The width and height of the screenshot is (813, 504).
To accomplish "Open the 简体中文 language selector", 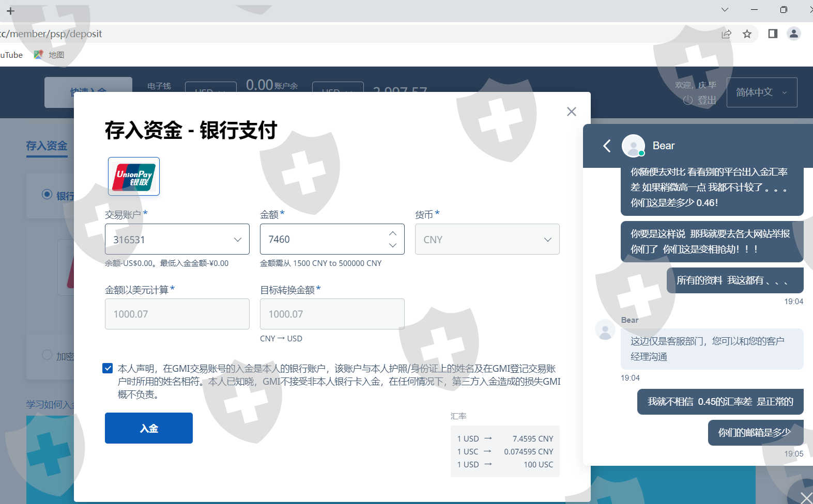I will pyautogui.click(x=761, y=92).
